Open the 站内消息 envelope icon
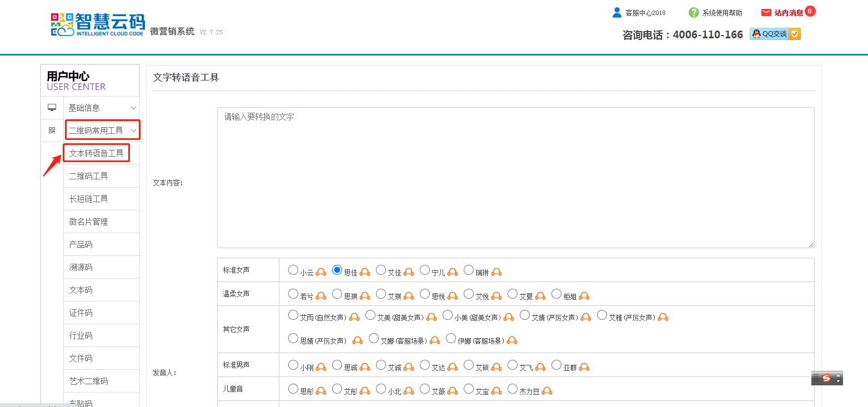This screenshot has width=868, height=407. click(766, 13)
